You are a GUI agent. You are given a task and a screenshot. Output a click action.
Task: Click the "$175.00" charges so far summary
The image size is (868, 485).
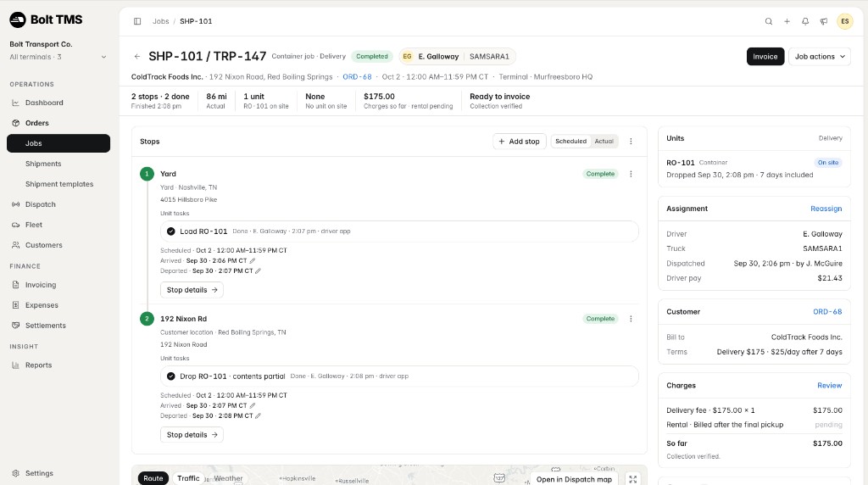(379, 97)
